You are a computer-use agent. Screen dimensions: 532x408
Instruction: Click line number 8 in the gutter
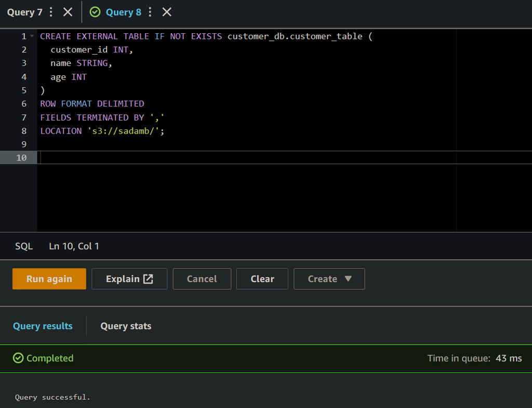[23, 131]
